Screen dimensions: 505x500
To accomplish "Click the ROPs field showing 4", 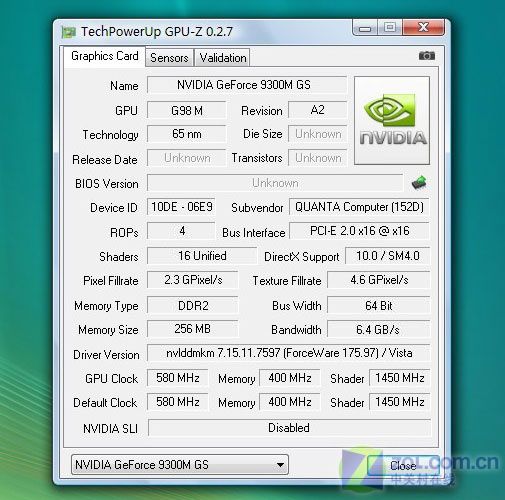I will pos(181,231).
